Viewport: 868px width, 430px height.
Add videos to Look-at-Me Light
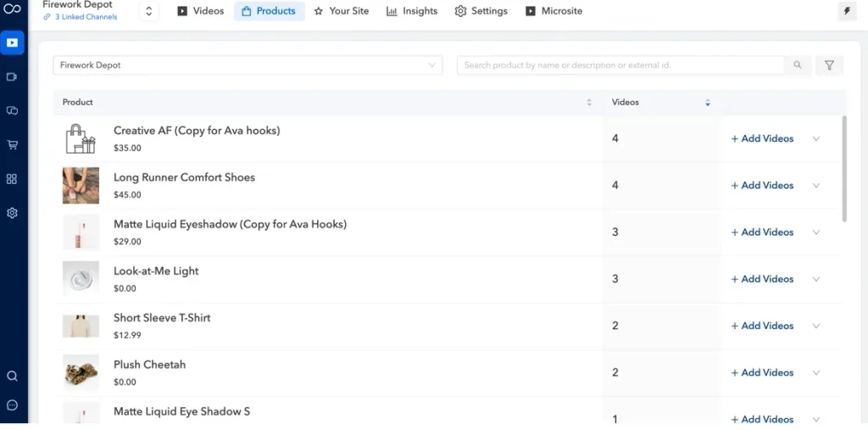pos(762,279)
